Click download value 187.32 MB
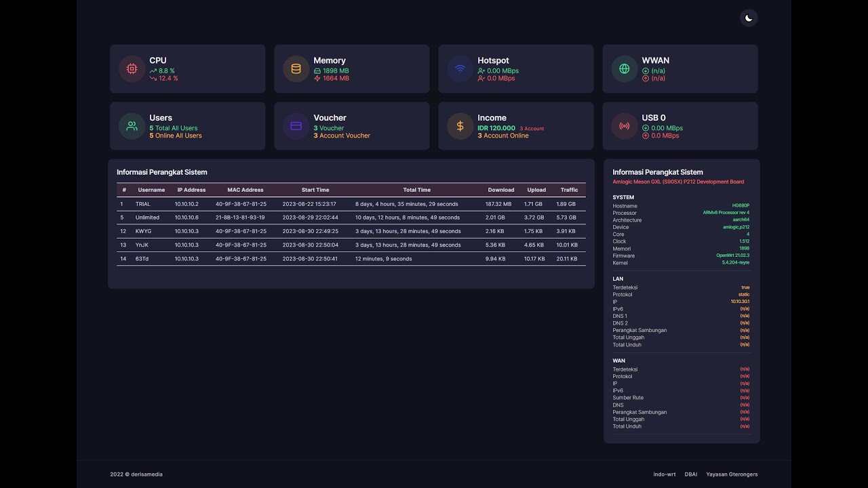 [x=498, y=204]
